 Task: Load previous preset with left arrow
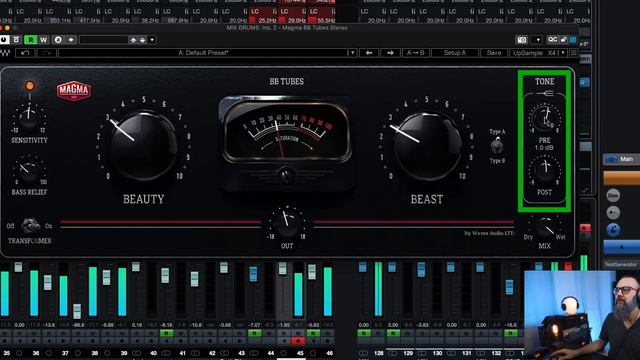point(369,53)
